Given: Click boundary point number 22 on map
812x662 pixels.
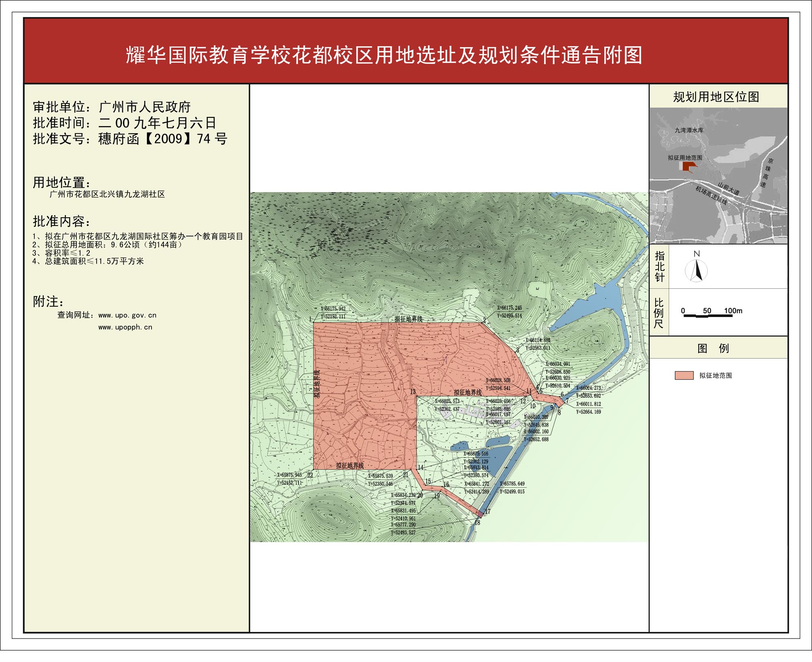Looking at the screenshot, I should pyautogui.click(x=310, y=475).
